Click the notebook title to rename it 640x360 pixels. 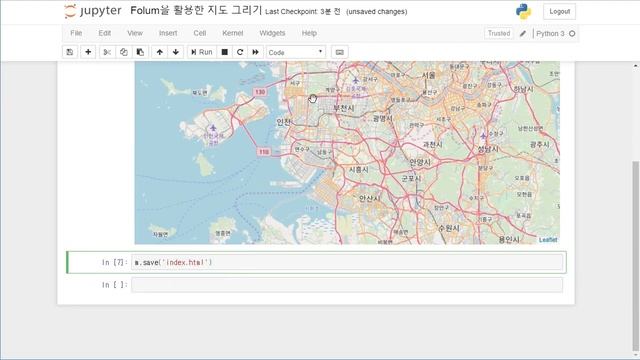[x=196, y=11]
